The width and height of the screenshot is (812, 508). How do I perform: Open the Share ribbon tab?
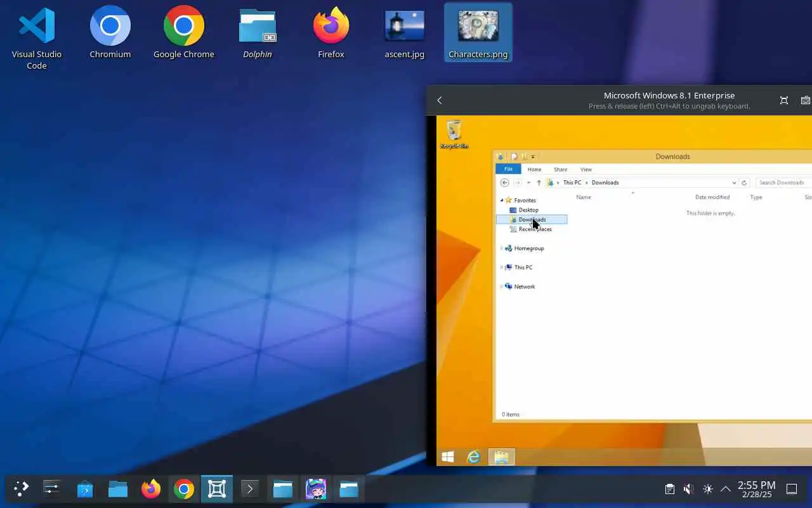[x=560, y=170]
